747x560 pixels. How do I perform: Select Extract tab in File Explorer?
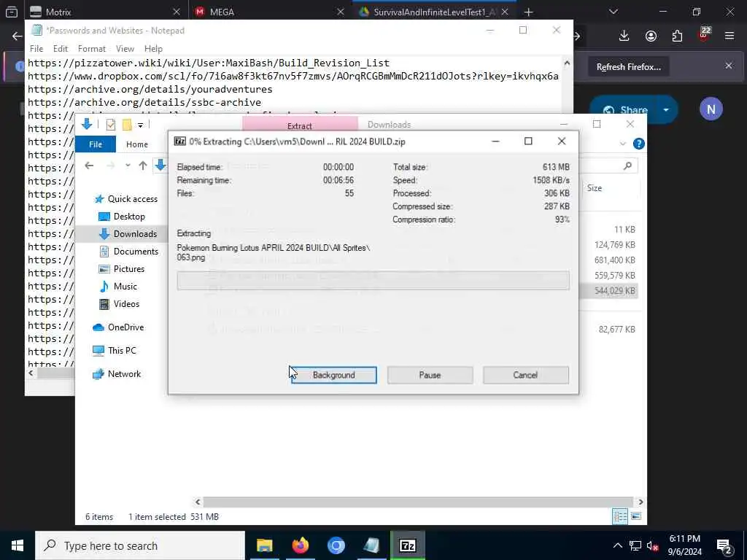pyautogui.click(x=300, y=125)
